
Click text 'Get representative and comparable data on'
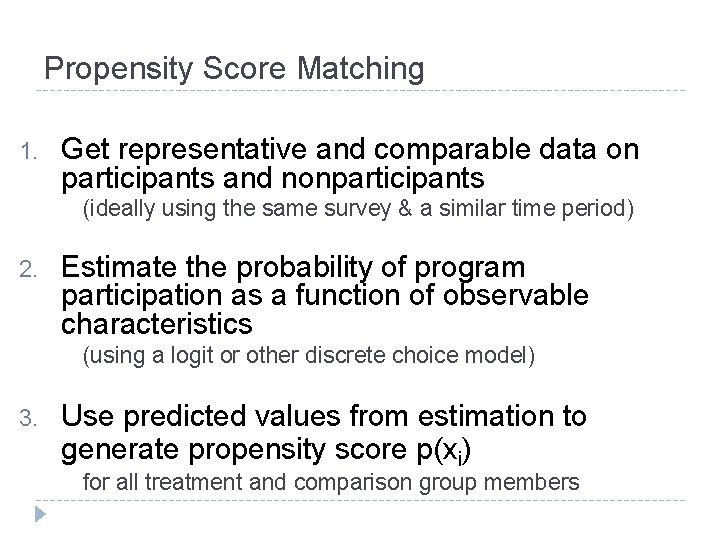(x=350, y=149)
